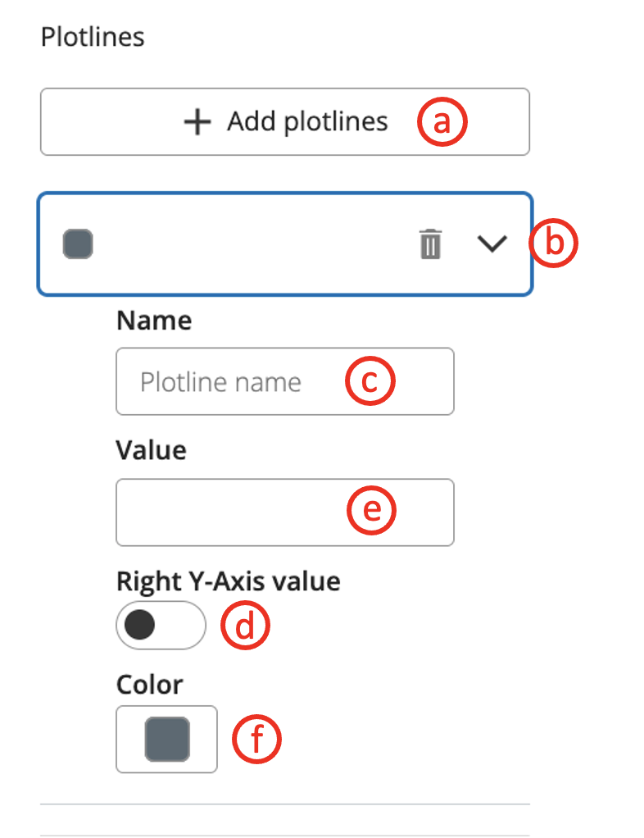Click the Color label text
This screenshot has width=644, height=838.
[150, 684]
